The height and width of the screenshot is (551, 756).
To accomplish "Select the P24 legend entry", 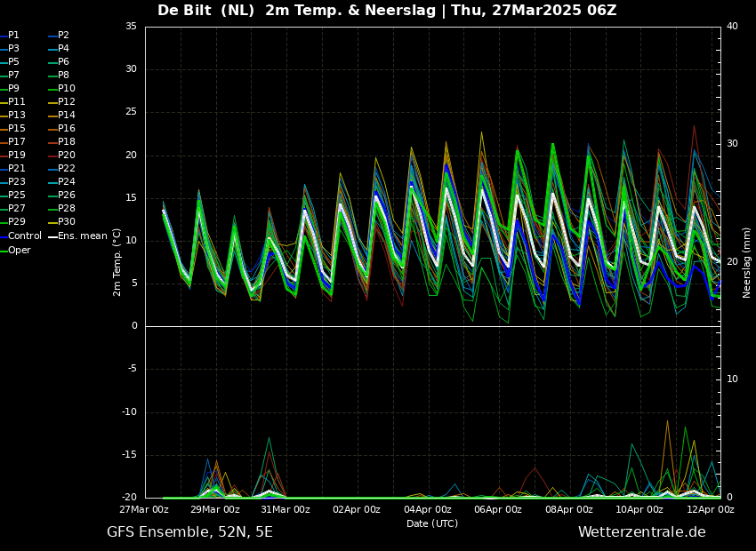I will click(66, 182).
